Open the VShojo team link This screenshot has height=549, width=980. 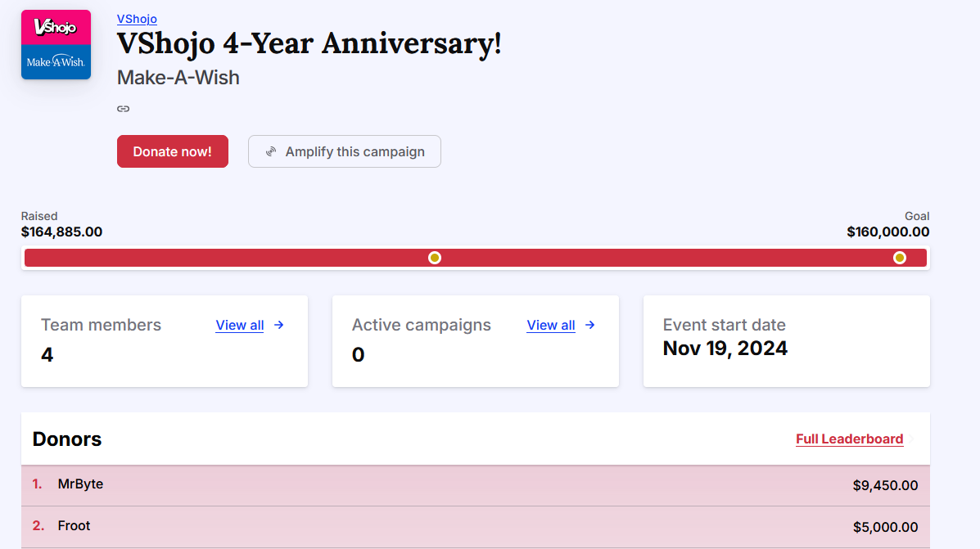pos(137,19)
